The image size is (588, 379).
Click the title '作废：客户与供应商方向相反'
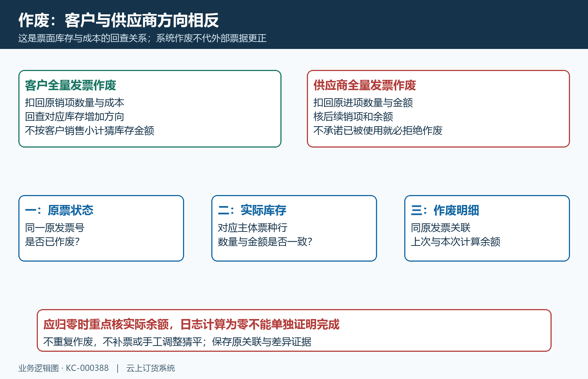(119, 20)
